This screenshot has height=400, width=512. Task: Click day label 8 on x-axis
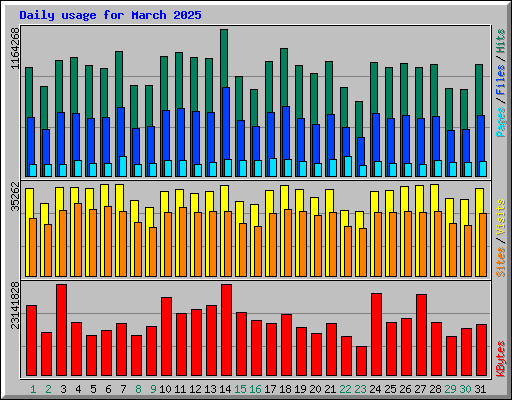click(138, 389)
